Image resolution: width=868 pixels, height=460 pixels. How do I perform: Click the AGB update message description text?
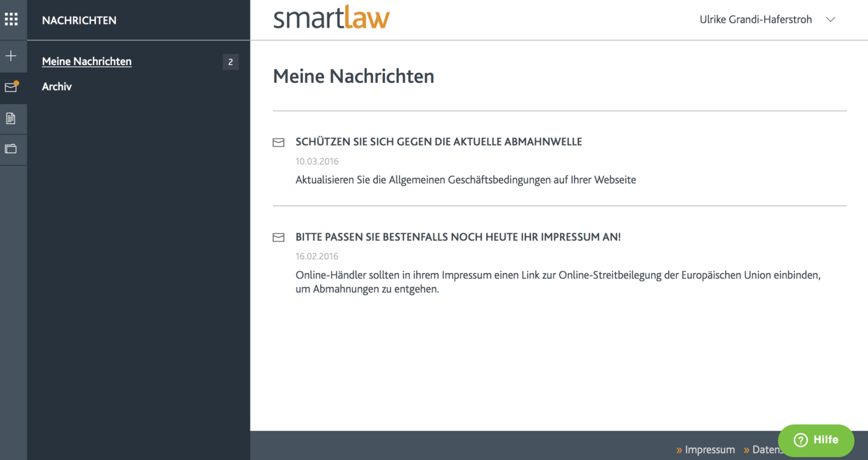tap(465, 180)
